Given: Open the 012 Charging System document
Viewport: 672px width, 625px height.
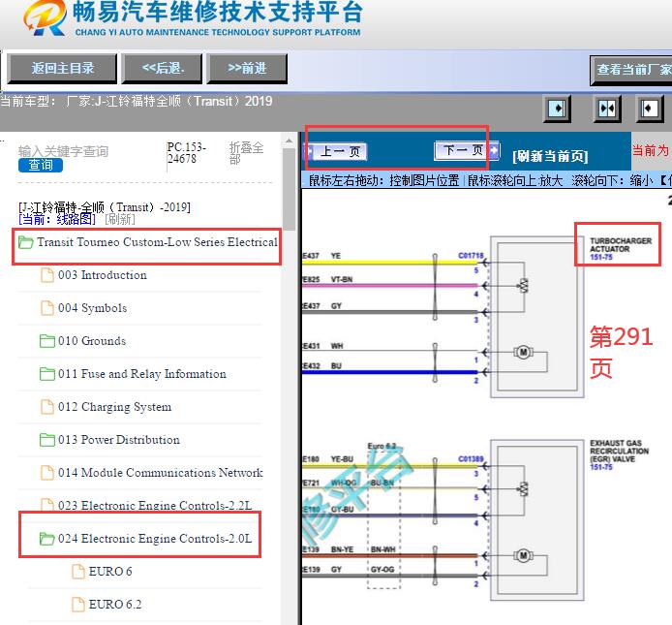Looking at the screenshot, I should point(114,407).
